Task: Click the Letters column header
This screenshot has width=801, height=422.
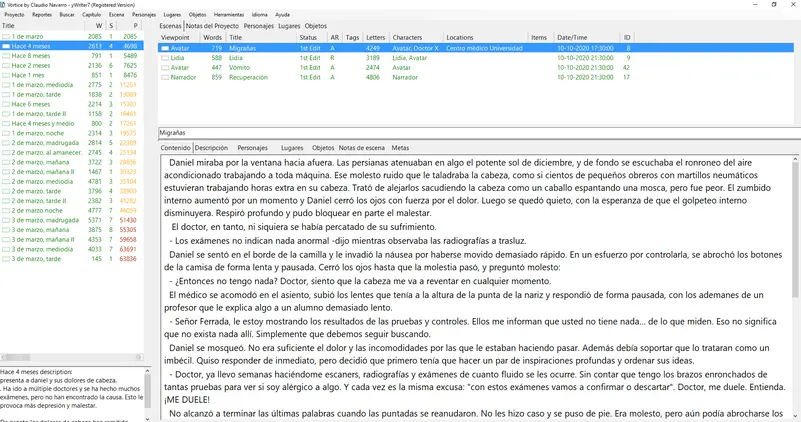Action: tap(375, 38)
